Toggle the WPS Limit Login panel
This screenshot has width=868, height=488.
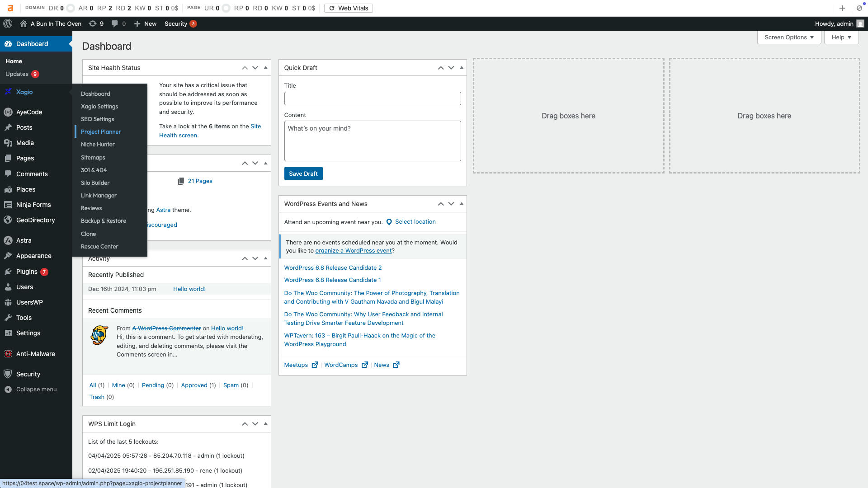tap(265, 424)
